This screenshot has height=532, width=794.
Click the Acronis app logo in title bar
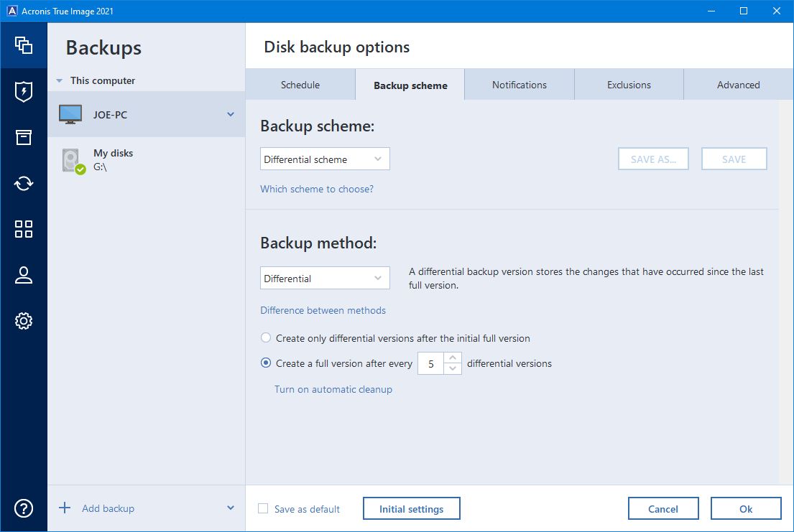[11, 11]
